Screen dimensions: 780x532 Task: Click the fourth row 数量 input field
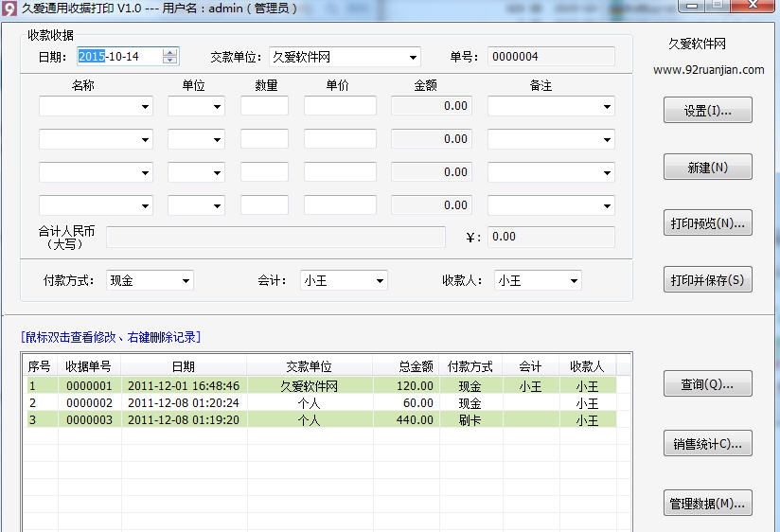264,205
